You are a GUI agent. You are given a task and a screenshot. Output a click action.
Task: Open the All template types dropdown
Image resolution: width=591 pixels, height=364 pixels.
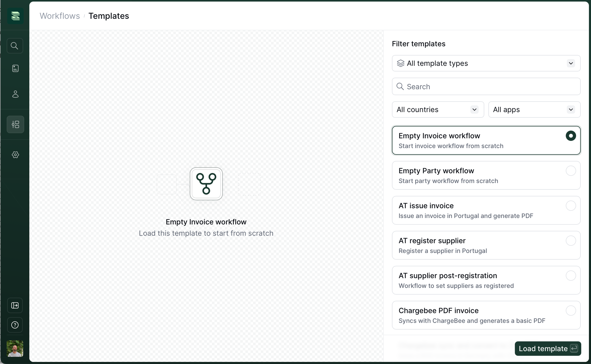click(x=486, y=63)
